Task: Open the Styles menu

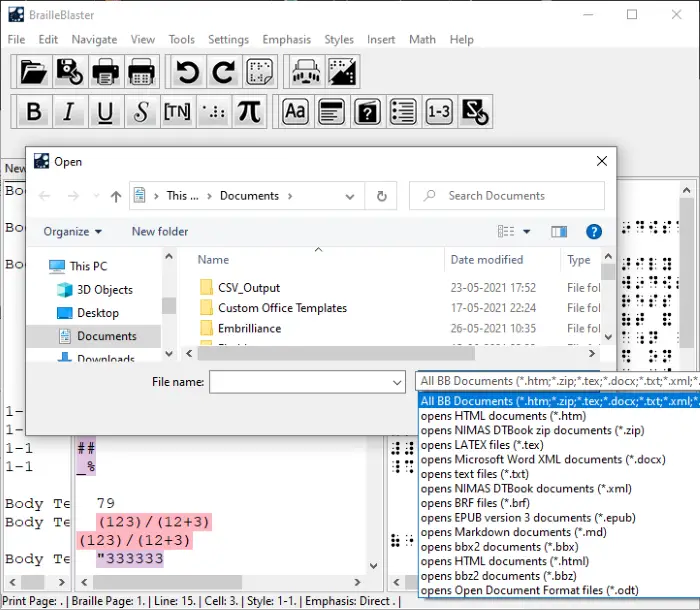Action: coord(339,39)
